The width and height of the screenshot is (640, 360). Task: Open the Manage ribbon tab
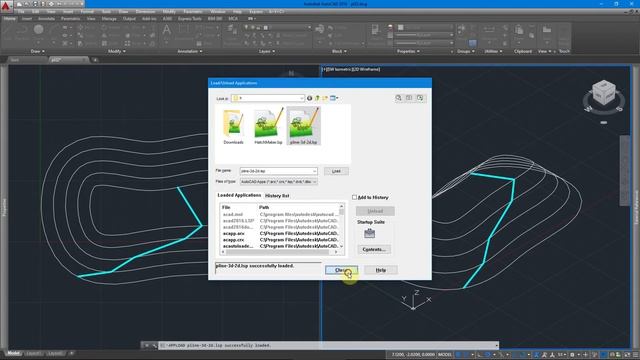tap(109, 19)
